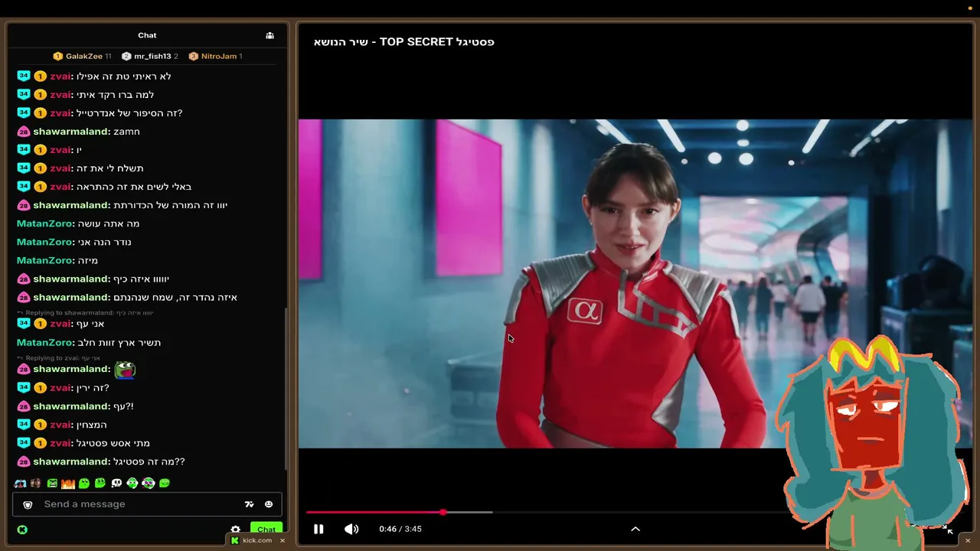Click the chat panel scrollbar
Image resolution: width=980 pixels, height=551 pixels.
click(286, 390)
